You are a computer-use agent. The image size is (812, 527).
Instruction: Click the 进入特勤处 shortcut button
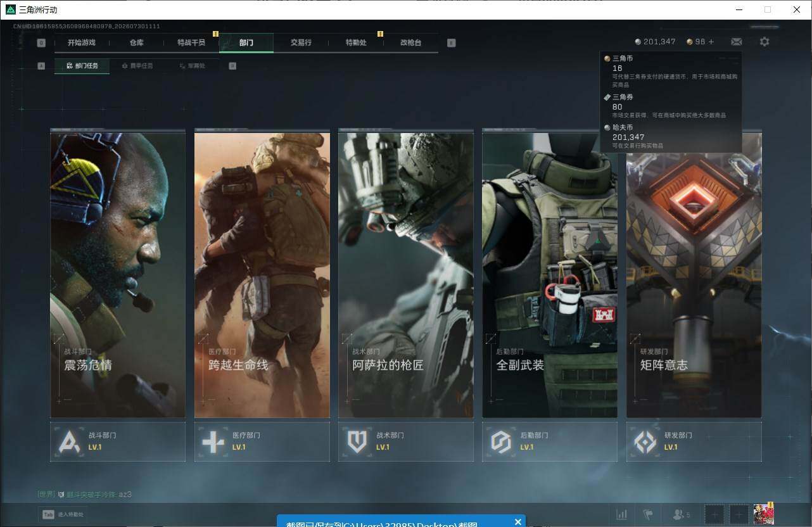tap(63, 514)
